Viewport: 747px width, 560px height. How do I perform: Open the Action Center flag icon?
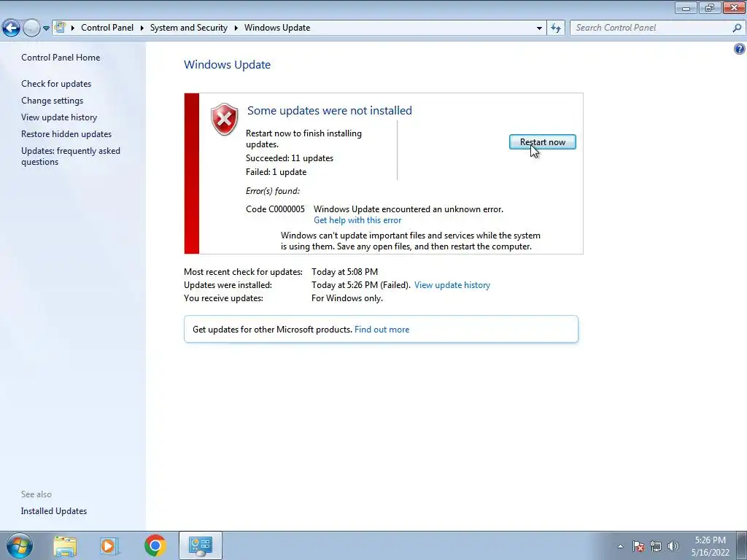[x=638, y=546]
